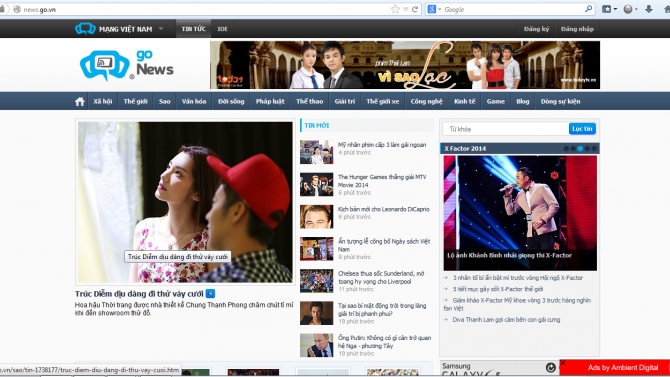Open the Thế giới section

pos(135,101)
